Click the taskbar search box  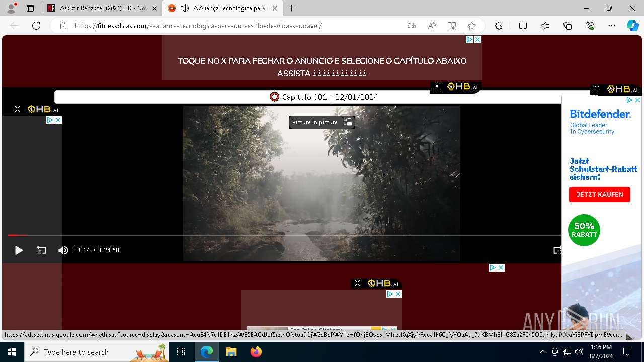(x=97, y=352)
